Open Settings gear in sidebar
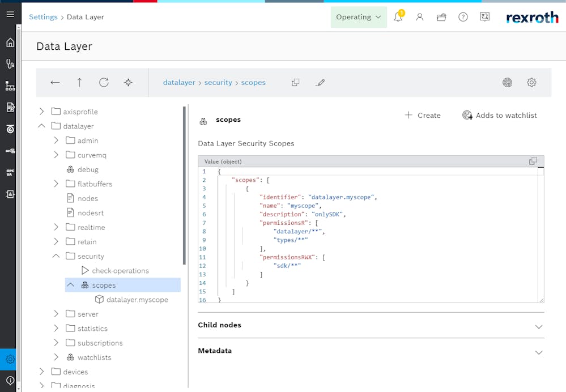Screen dimensions: 566x392 coord(10,359)
